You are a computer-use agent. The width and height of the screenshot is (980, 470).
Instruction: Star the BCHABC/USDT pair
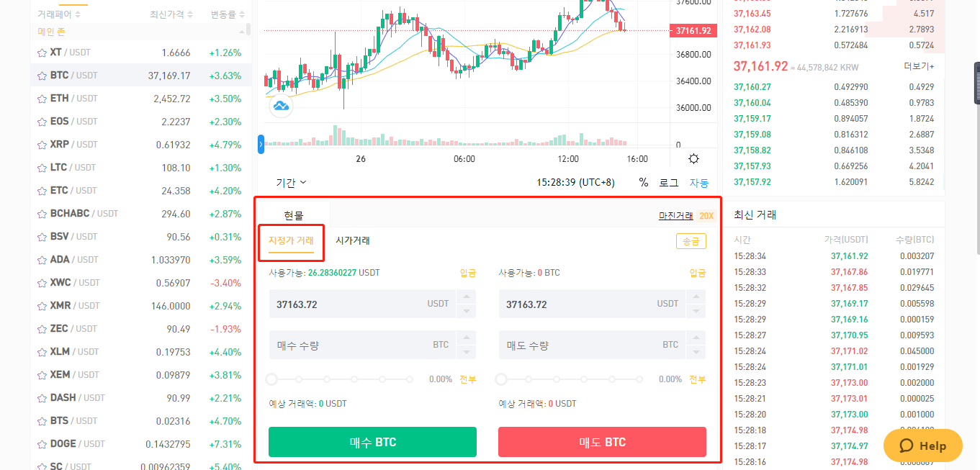(42, 214)
